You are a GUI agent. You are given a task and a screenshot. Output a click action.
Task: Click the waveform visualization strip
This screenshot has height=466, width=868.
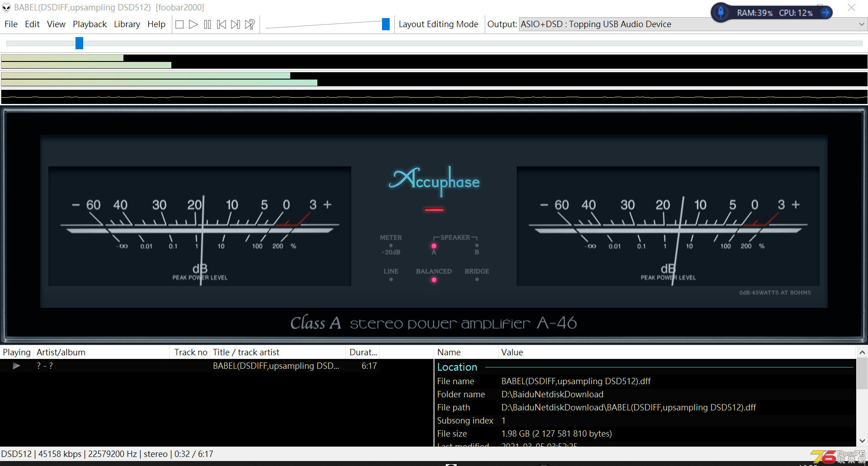434,97
